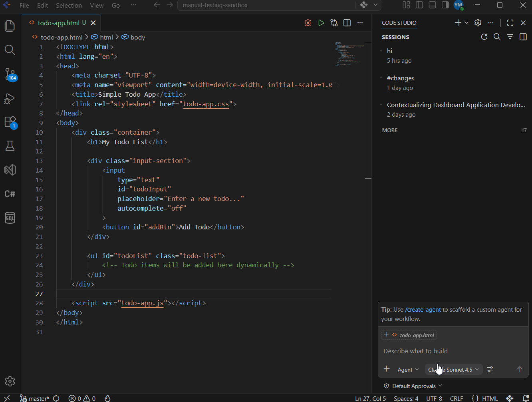Open changes with the compare icon

point(334,23)
